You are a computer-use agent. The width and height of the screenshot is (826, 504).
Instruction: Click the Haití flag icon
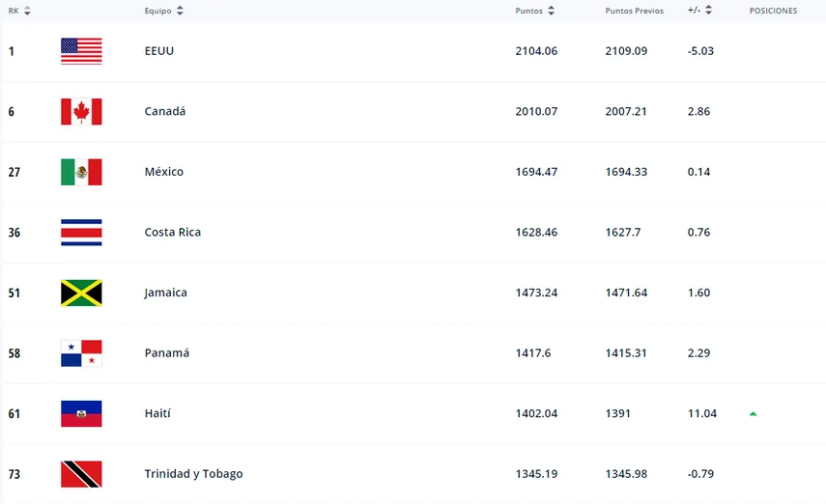(x=81, y=413)
